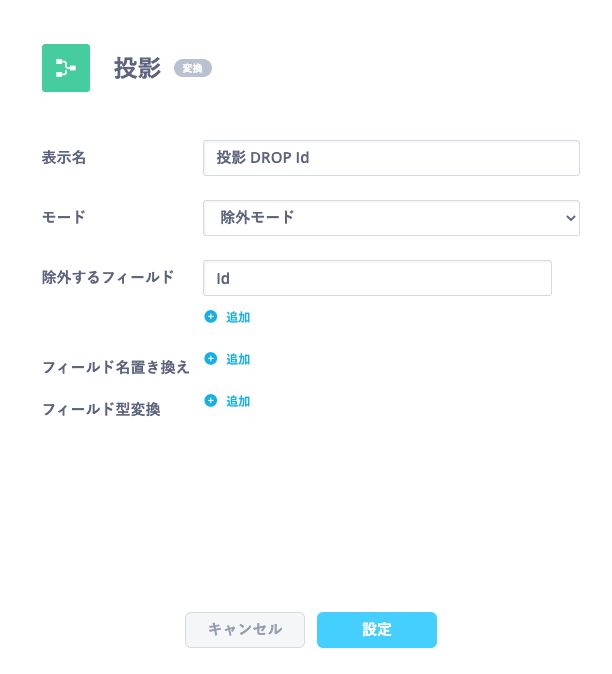
Task: Click the モード label
Action: point(64,217)
